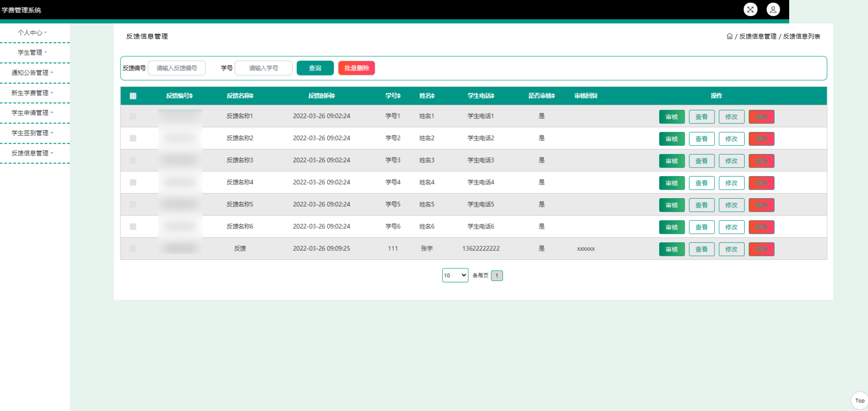Click the Top scroll-to-top button

pos(860,401)
